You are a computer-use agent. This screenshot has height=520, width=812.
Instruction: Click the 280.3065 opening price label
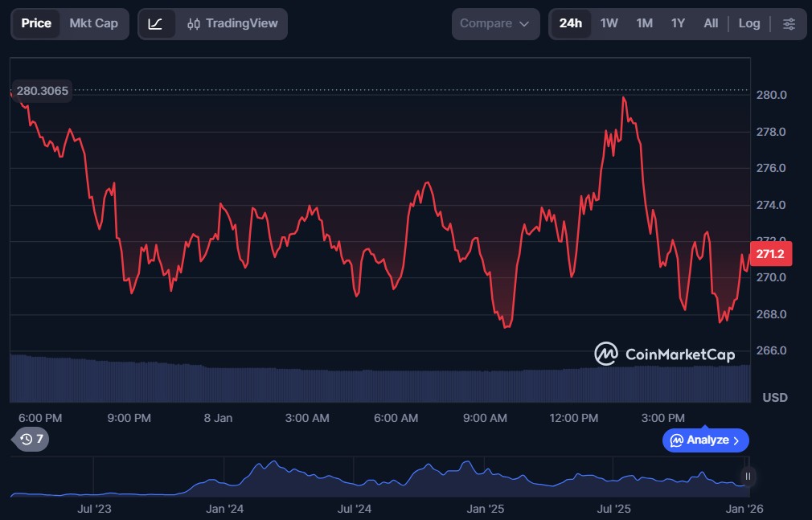(x=43, y=91)
